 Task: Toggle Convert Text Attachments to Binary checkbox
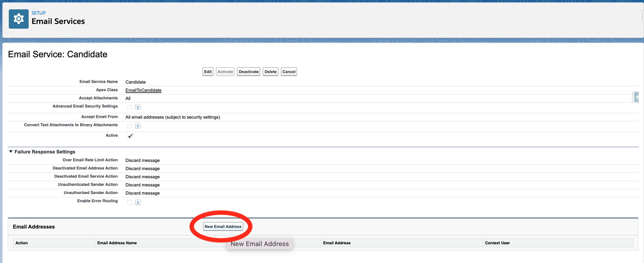click(x=130, y=126)
